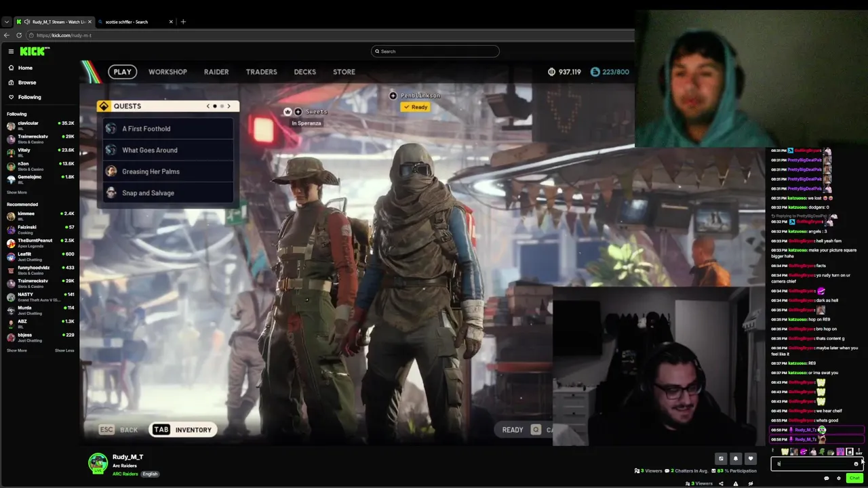Screen dimensions: 868x488
Task: Select the Rudy_M_T Stream browser tab
Action: (x=54, y=22)
